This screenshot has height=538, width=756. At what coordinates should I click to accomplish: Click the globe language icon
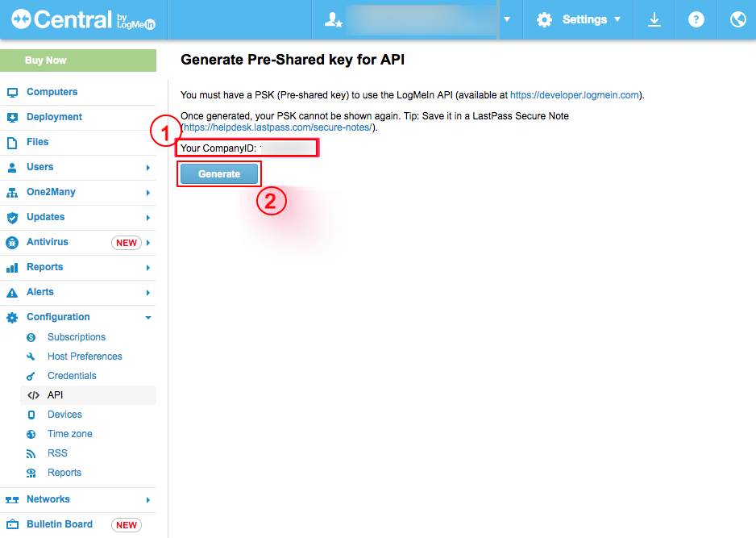point(737,20)
